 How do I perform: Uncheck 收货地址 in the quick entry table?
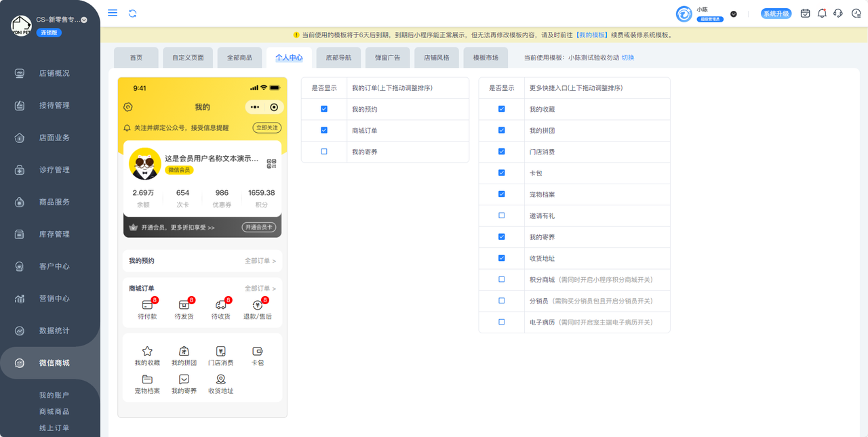[x=502, y=258]
